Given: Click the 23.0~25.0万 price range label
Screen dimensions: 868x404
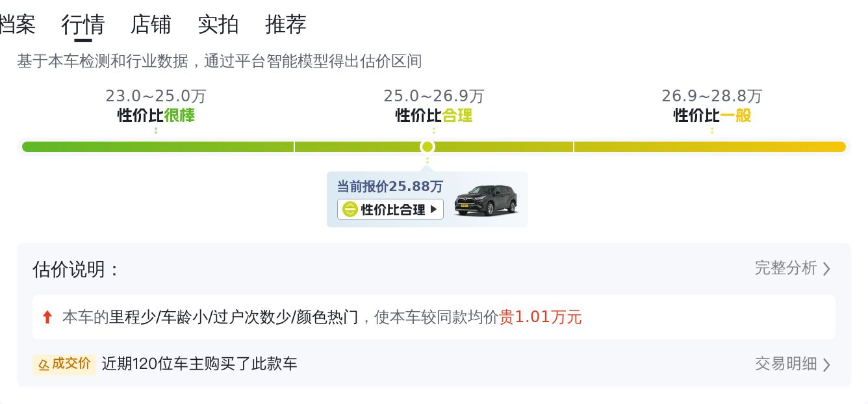Looking at the screenshot, I should pos(156,96).
